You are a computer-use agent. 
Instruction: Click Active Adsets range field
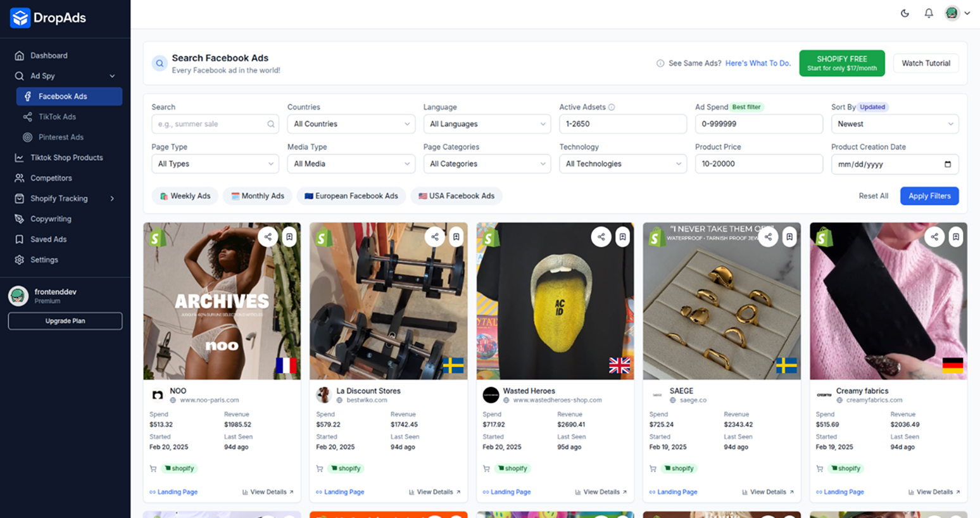click(623, 124)
